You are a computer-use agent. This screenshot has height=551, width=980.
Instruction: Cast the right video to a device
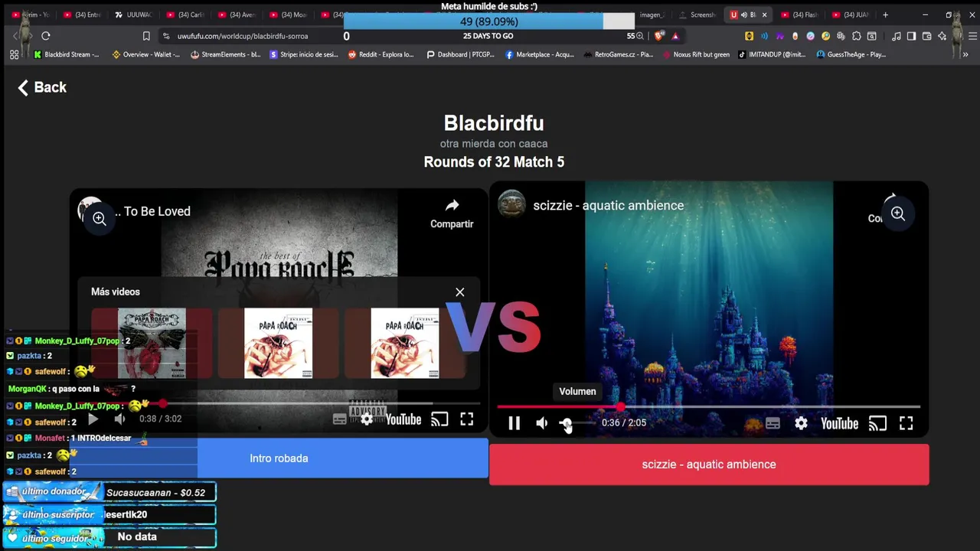coord(877,423)
